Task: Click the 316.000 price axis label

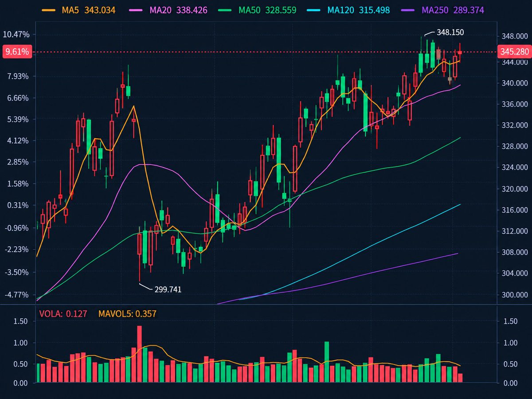Action: (x=515, y=210)
